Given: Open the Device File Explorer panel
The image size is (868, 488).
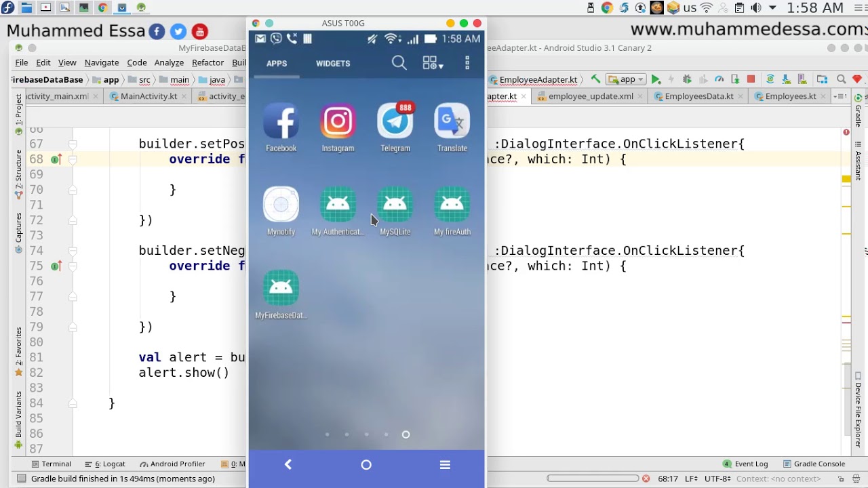Looking at the screenshot, I should click(858, 410).
